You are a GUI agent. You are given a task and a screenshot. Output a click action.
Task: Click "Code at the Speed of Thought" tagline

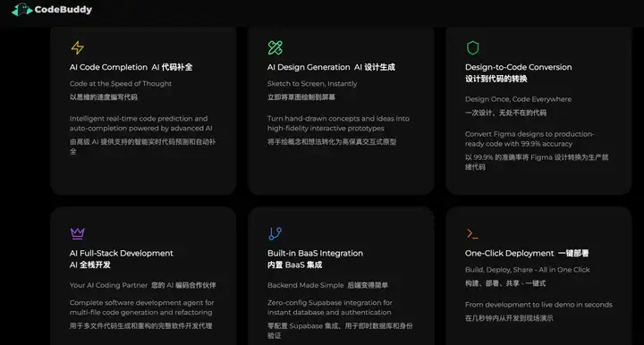pyautogui.click(x=121, y=83)
